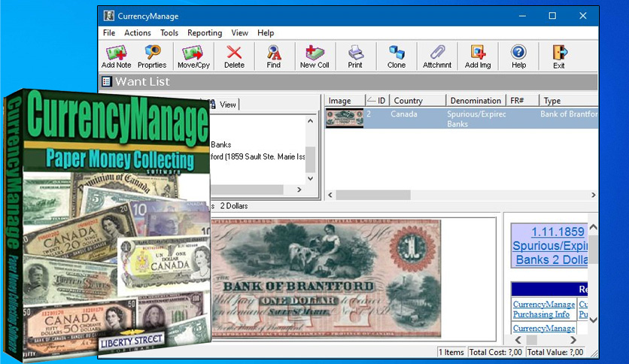
Task: Open Help from the toolbar icon
Action: [518, 56]
